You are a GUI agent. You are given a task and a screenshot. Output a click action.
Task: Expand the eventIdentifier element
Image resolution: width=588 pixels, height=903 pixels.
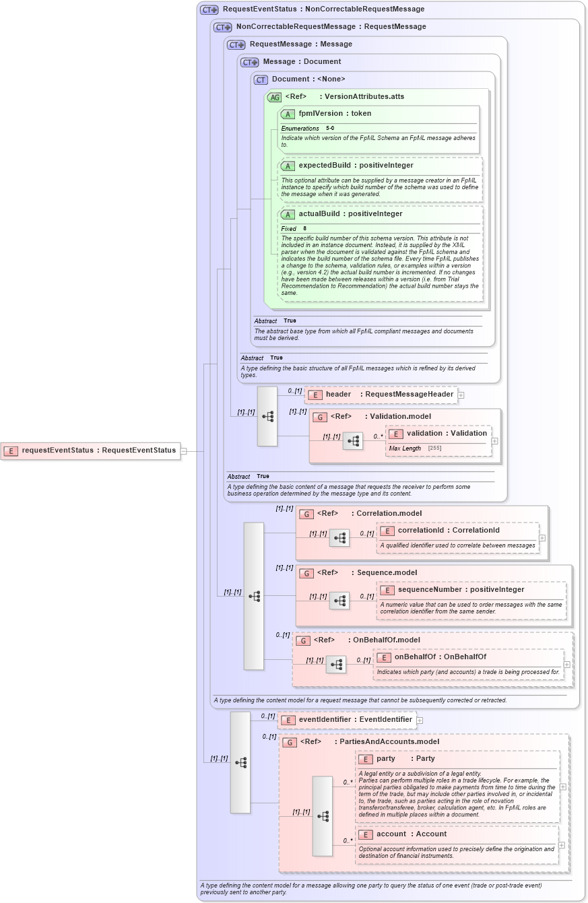pyautogui.click(x=420, y=721)
